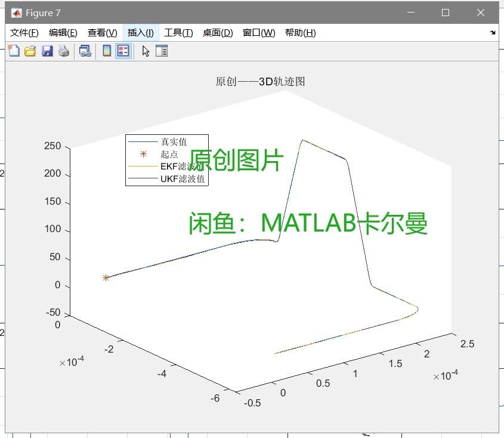Open the 查看(V) menu
The height and width of the screenshot is (438, 504).
(x=102, y=32)
